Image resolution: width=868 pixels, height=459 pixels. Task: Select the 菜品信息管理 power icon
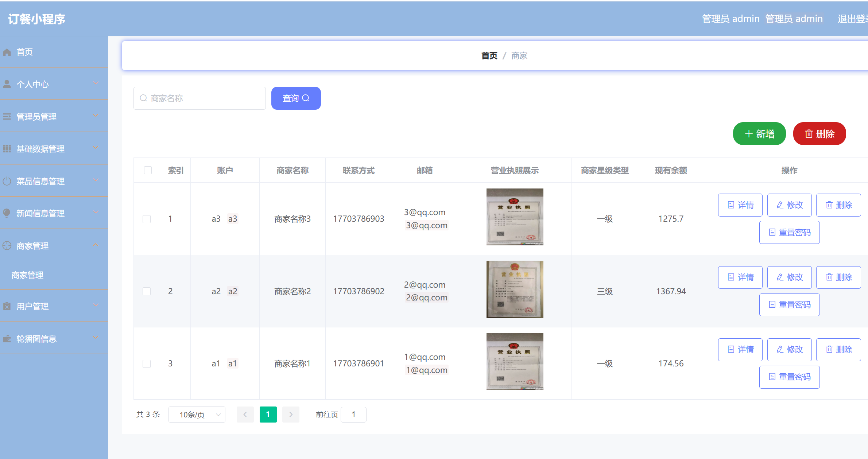(7, 181)
